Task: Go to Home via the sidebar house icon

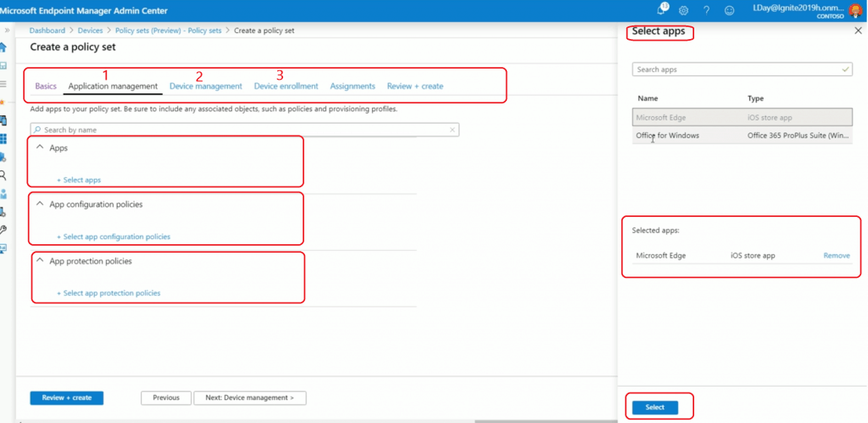Action: point(3,47)
